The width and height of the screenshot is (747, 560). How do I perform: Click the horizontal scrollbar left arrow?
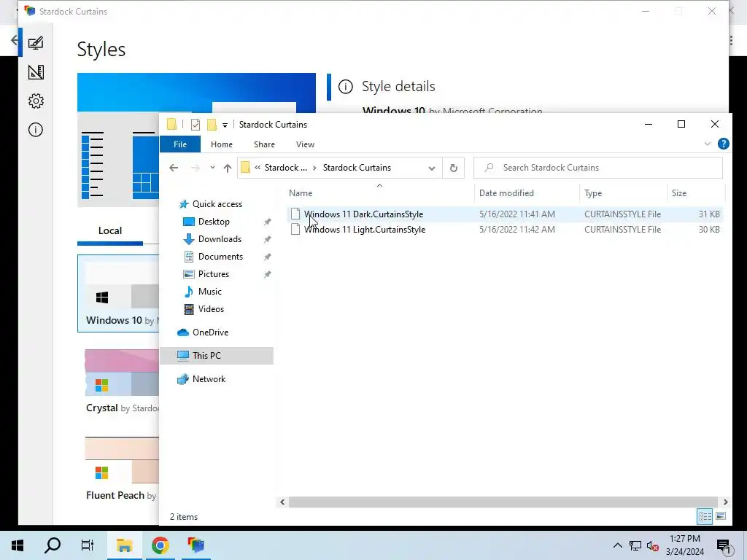pyautogui.click(x=282, y=502)
